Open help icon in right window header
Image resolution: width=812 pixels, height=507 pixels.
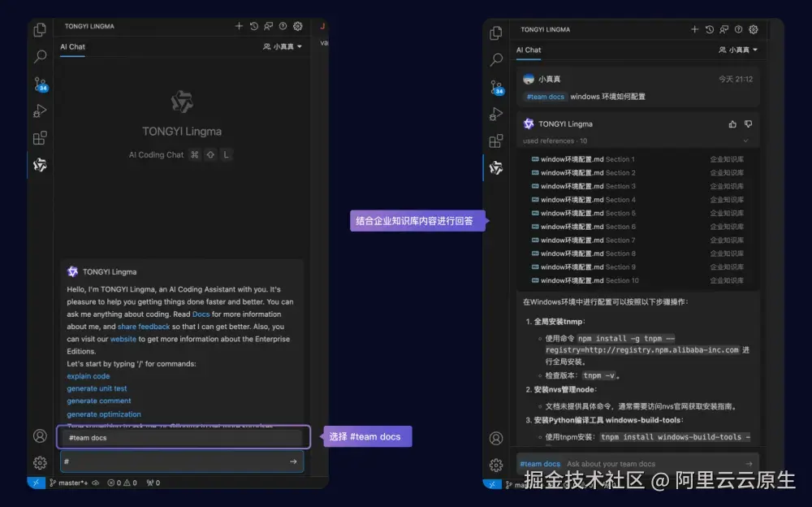point(738,29)
